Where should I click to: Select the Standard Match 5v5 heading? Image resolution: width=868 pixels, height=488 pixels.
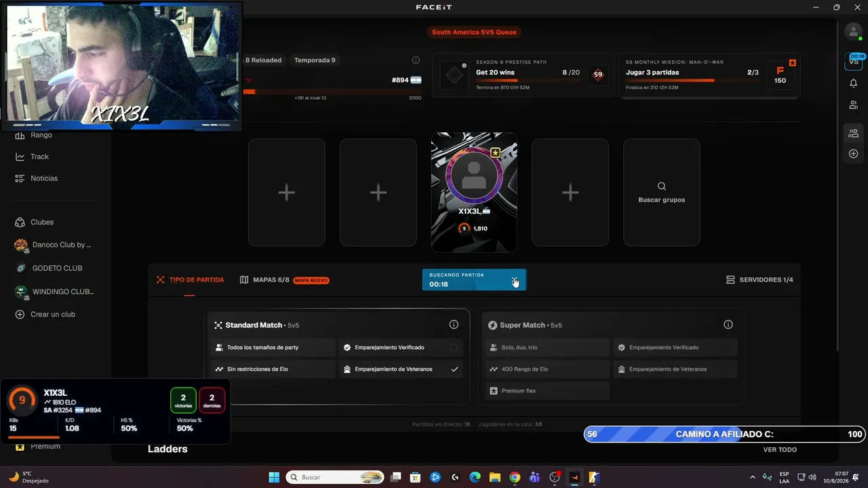256,325
